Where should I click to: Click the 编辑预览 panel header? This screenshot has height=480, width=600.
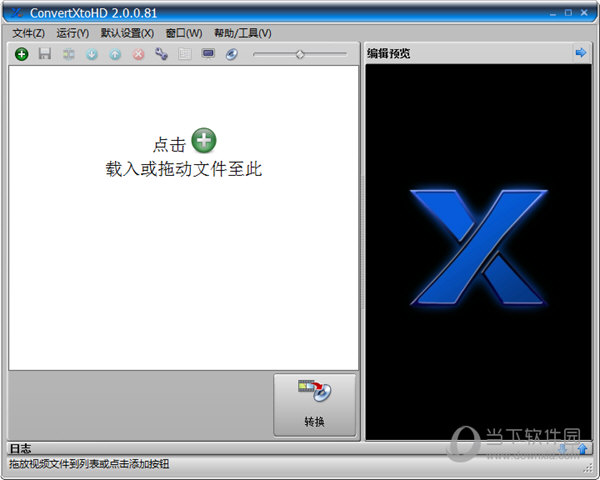tap(478, 53)
